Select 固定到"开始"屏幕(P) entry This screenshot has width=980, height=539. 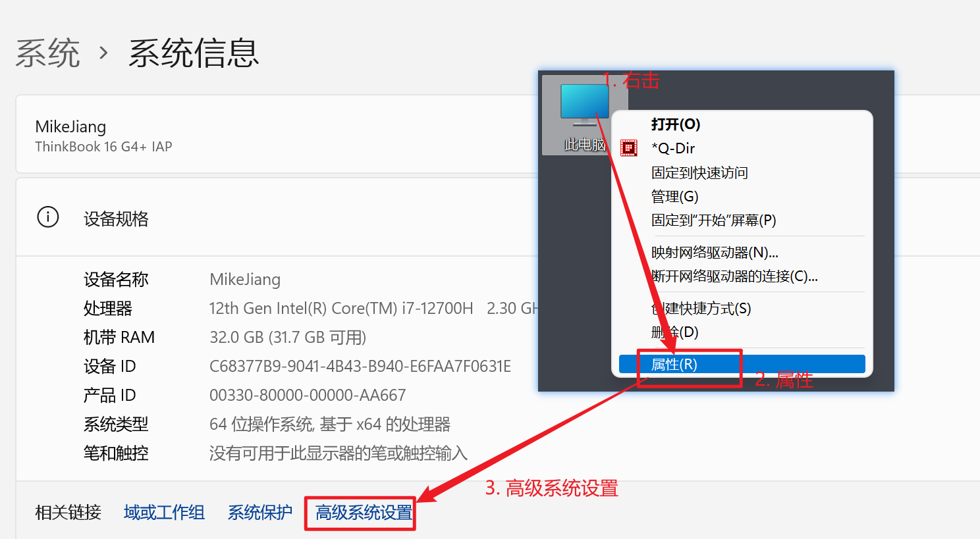713,220
